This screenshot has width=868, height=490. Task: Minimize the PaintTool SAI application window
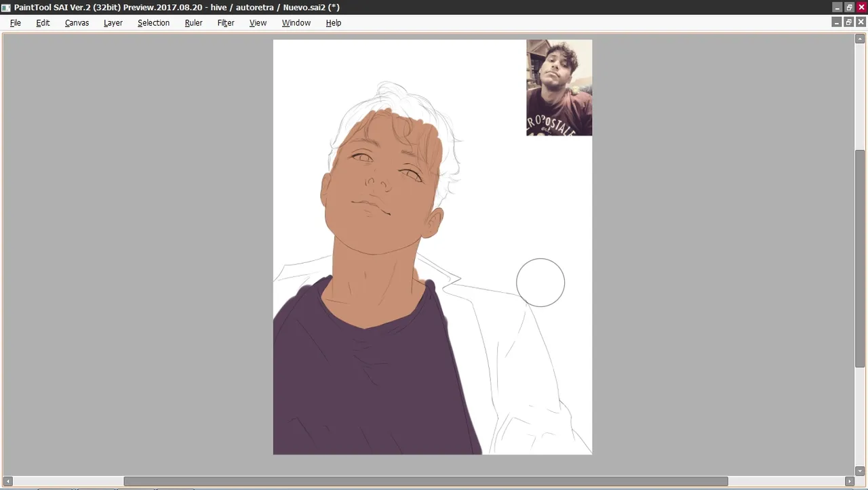click(836, 7)
